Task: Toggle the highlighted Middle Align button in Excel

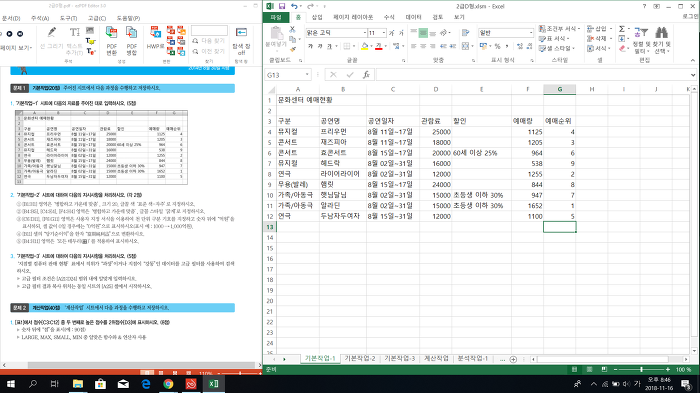Action: (x=423, y=33)
